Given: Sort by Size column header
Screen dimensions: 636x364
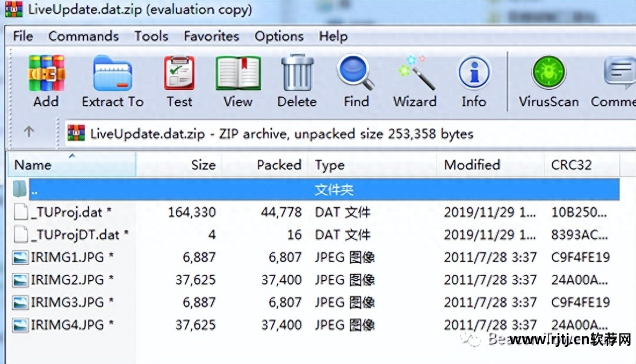Looking at the screenshot, I should pos(179,165).
